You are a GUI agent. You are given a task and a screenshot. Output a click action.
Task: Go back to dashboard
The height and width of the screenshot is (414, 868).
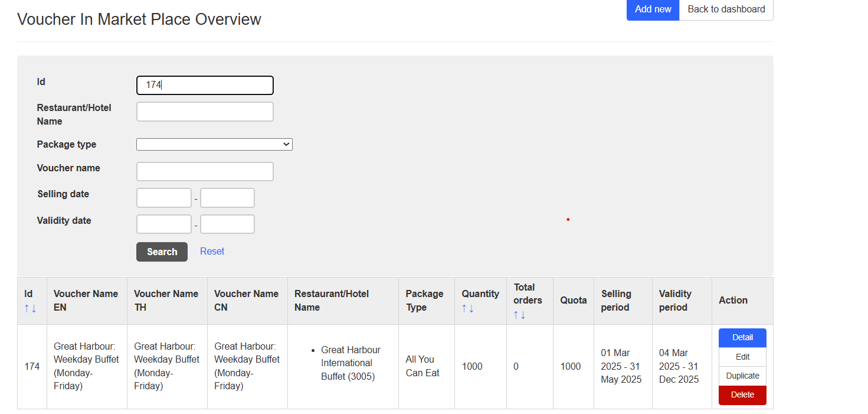(726, 9)
